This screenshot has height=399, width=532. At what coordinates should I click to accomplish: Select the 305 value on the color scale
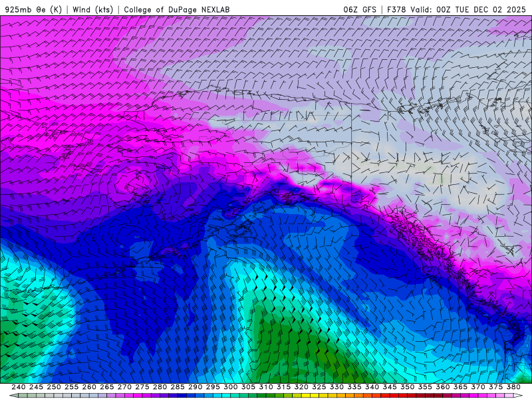[x=248, y=387]
